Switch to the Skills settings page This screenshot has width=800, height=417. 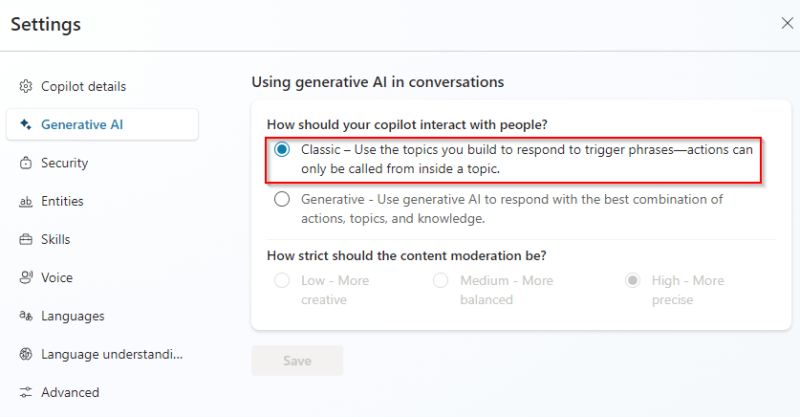pos(55,240)
